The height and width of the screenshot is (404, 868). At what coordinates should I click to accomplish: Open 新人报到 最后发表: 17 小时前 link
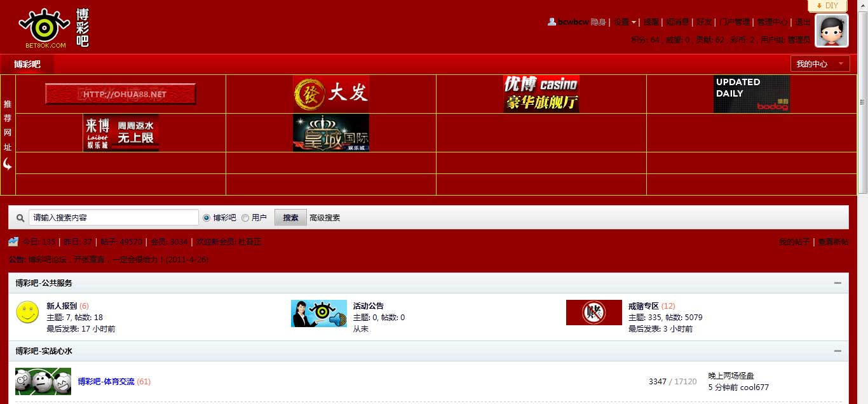click(81, 329)
